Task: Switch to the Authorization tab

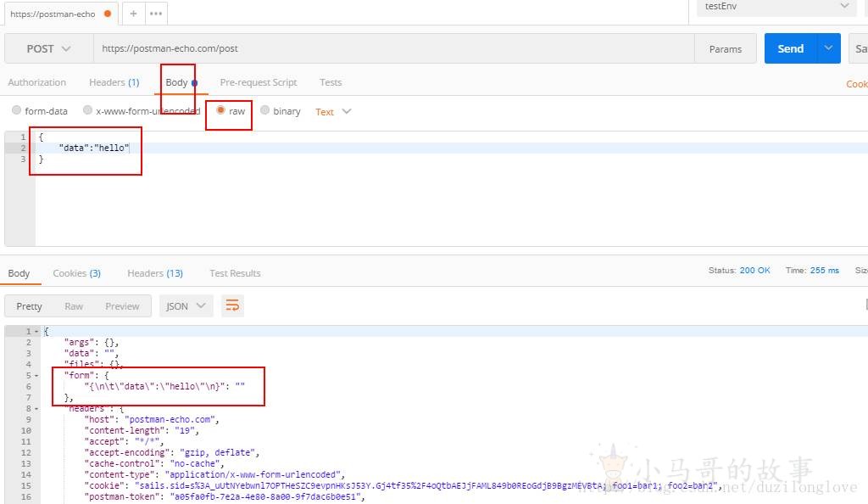Action: [x=36, y=82]
